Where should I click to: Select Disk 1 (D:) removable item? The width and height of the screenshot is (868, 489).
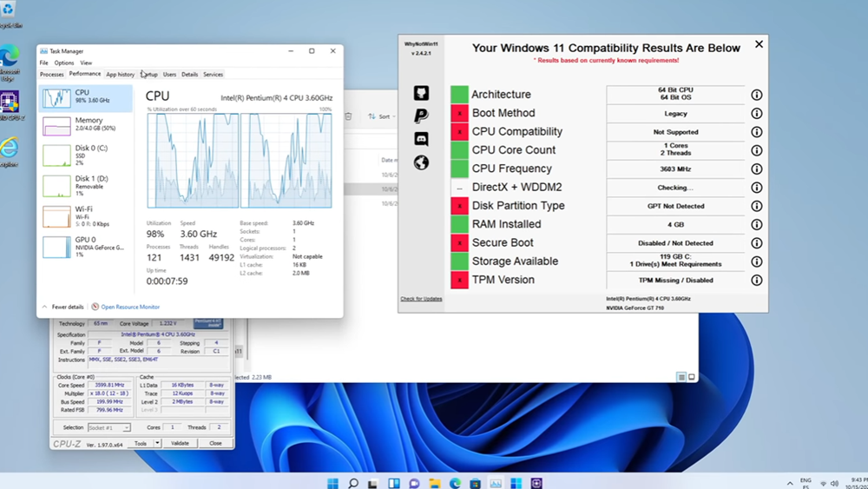[86, 187]
